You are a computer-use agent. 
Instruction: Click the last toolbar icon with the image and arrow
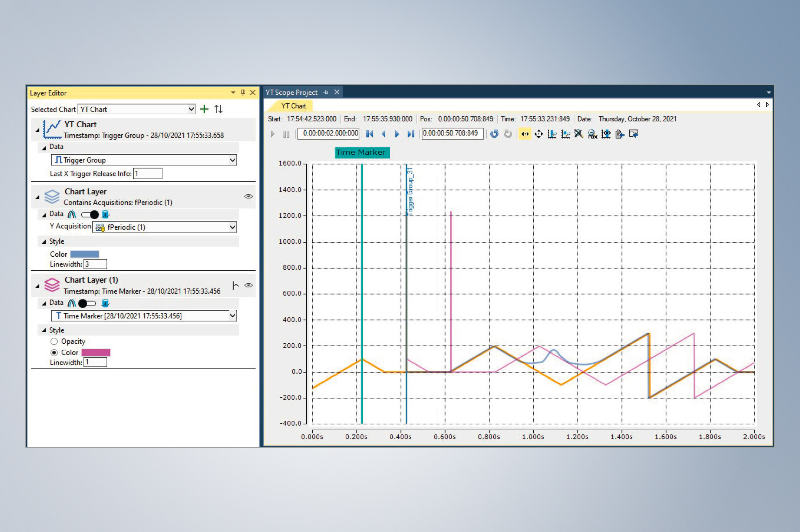coord(633,134)
